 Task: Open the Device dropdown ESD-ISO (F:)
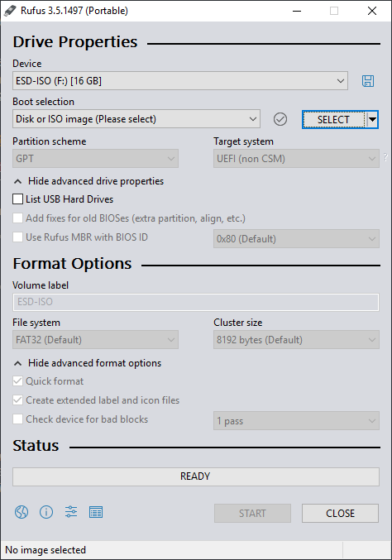click(180, 81)
